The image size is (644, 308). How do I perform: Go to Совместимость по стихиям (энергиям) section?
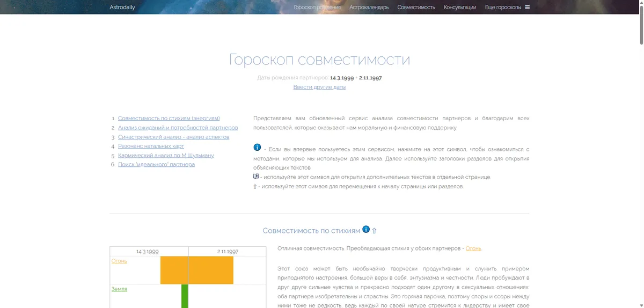pyautogui.click(x=169, y=118)
